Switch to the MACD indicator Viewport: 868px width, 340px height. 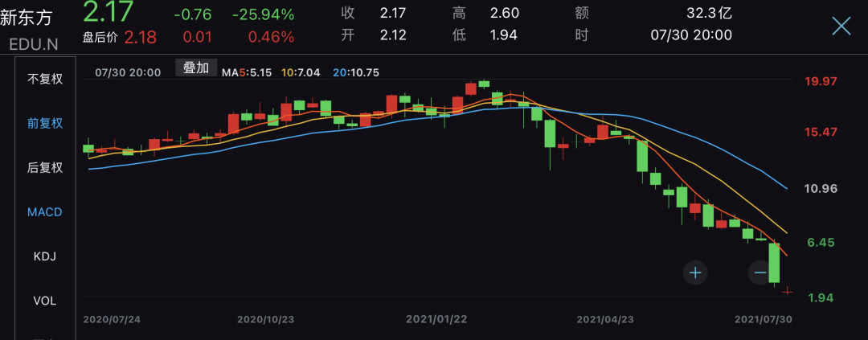tap(45, 212)
